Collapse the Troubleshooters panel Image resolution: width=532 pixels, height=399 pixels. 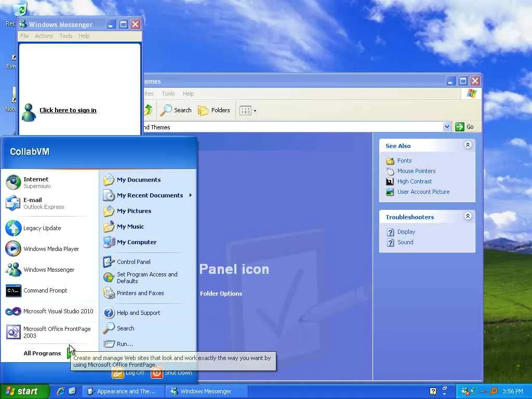pos(468,216)
